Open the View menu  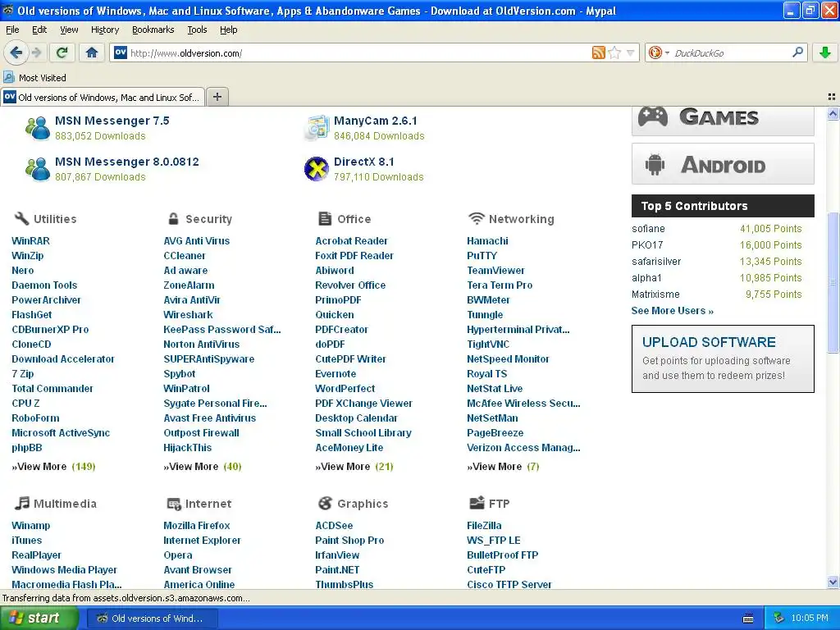click(69, 30)
